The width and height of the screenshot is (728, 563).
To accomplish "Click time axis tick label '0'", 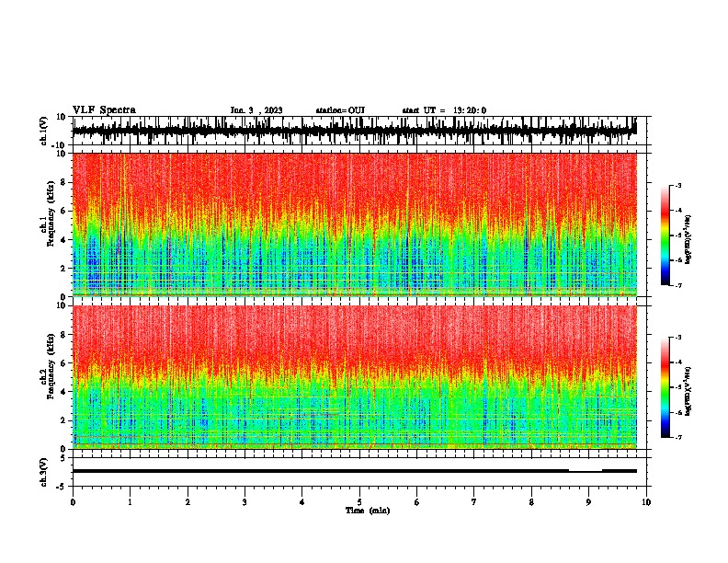I will [x=73, y=502].
